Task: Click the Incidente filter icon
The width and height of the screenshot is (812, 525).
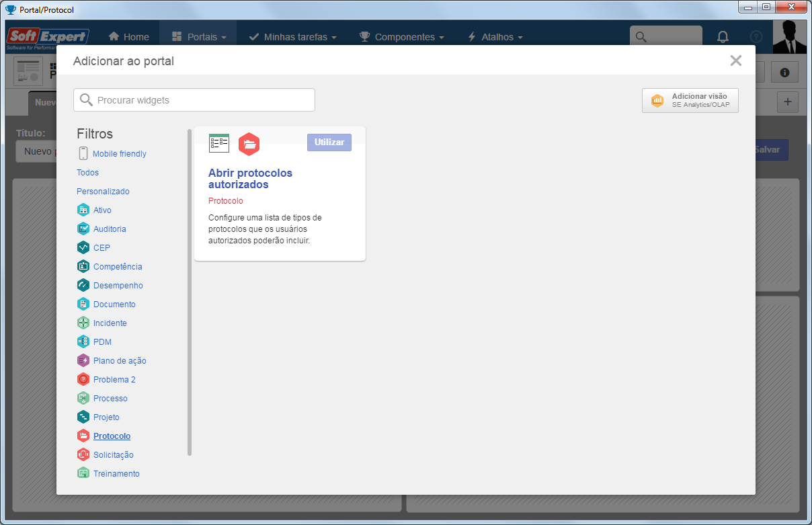Action: pos(83,323)
